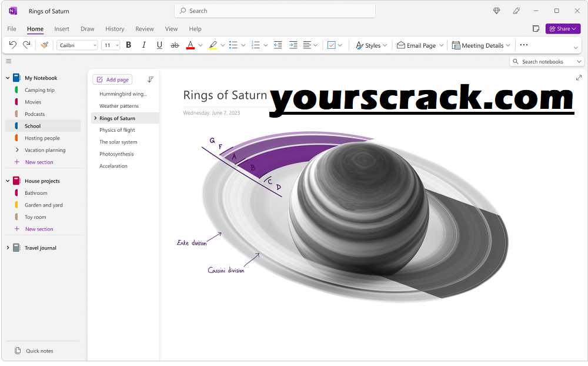Open the font name combo box
Viewport: 588px width, 366px height.
(77, 45)
